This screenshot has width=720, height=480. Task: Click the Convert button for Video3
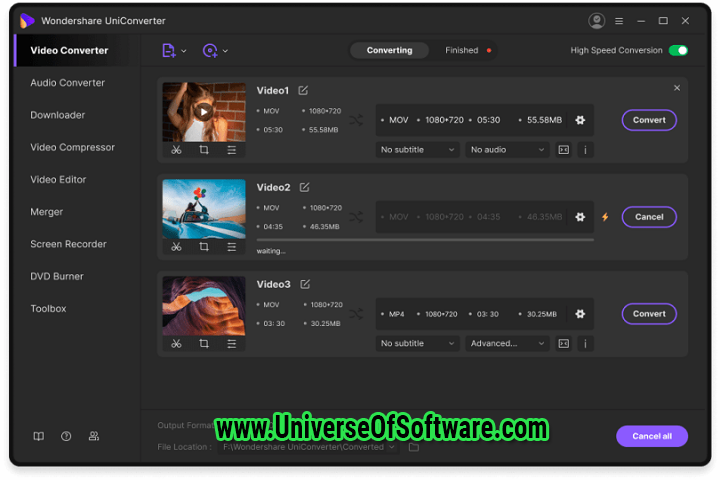point(649,314)
